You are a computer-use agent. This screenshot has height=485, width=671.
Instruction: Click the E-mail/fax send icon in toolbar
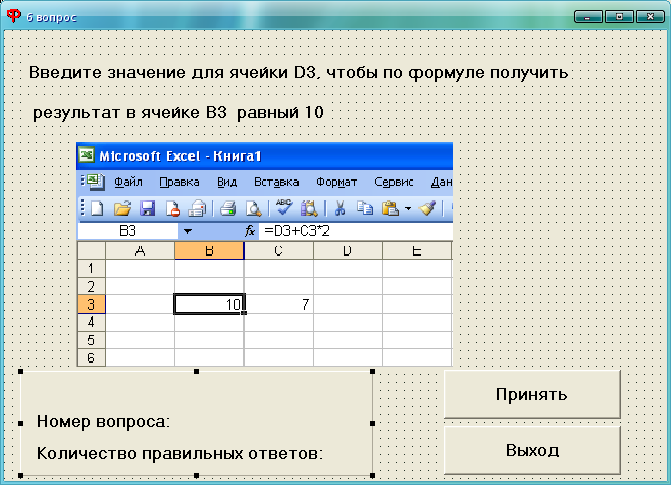(197, 208)
